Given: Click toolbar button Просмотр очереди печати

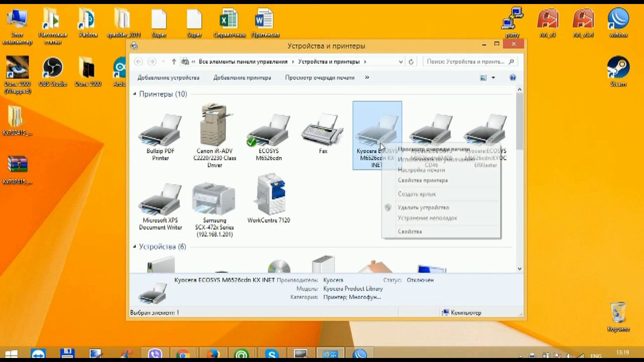Looking at the screenshot, I should click(320, 77).
